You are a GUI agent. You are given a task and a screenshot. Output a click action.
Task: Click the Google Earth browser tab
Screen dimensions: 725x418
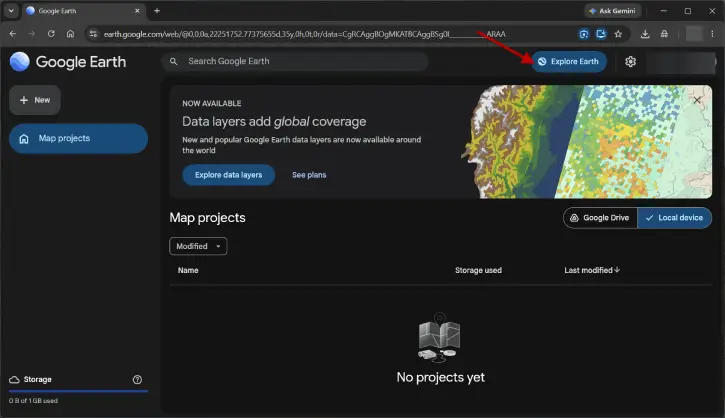tap(83, 11)
